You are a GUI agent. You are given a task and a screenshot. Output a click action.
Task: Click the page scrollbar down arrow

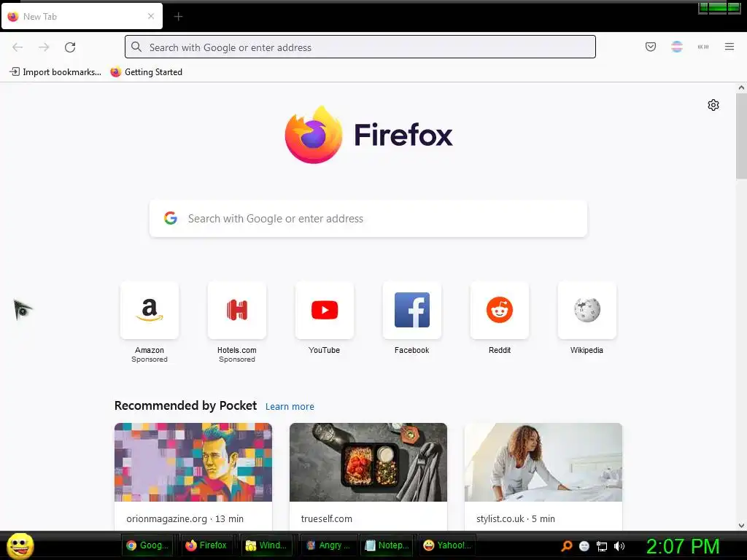pyautogui.click(x=741, y=526)
